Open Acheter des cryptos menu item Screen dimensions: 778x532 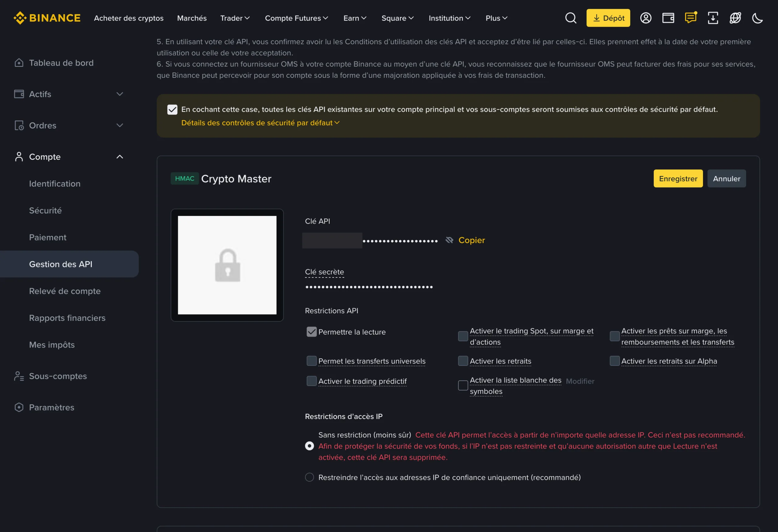pyautogui.click(x=129, y=18)
